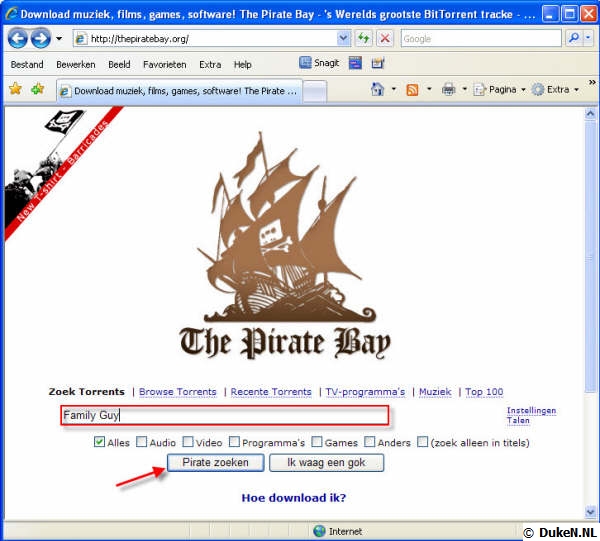Click the scrollbar down arrow
Viewport: 600px width, 541px height.
pos(590,512)
